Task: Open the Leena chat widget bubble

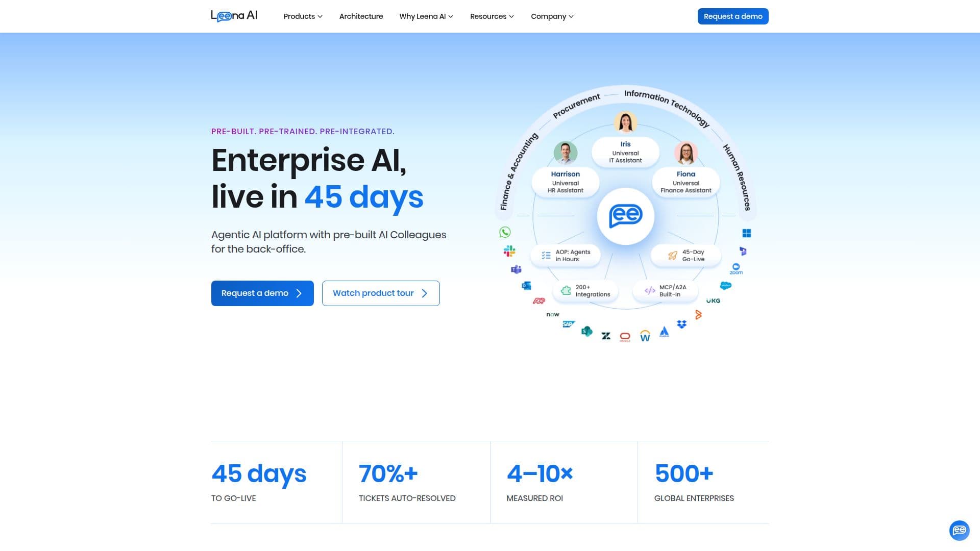Action: click(x=959, y=531)
